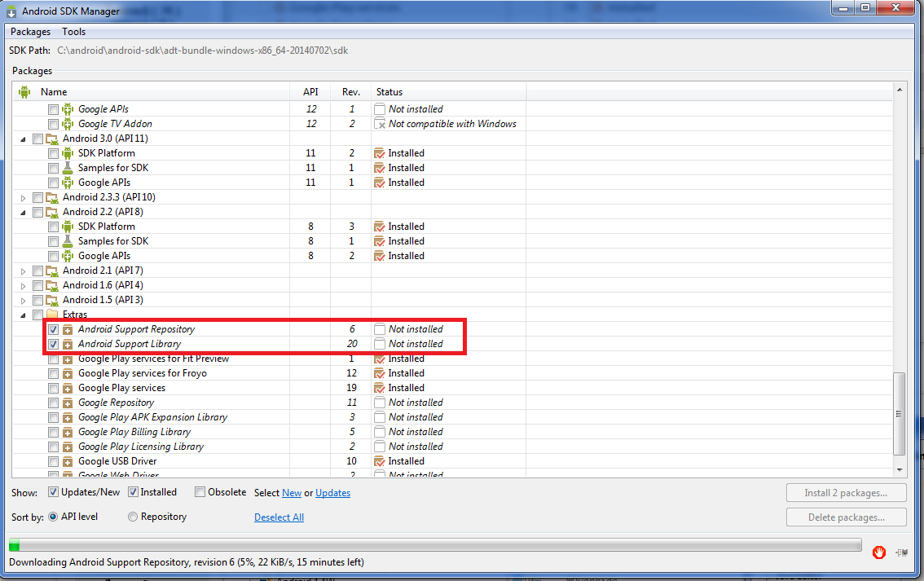Click the SDK Platform icon under Android 2.2
This screenshot has width=924, height=581.
pos(68,227)
